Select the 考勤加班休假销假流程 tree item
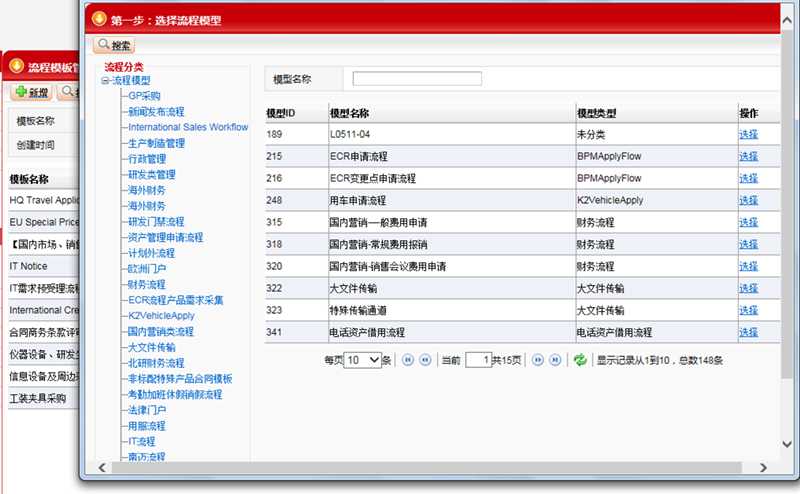The width and height of the screenshot is (800, 494). point(175,394)
